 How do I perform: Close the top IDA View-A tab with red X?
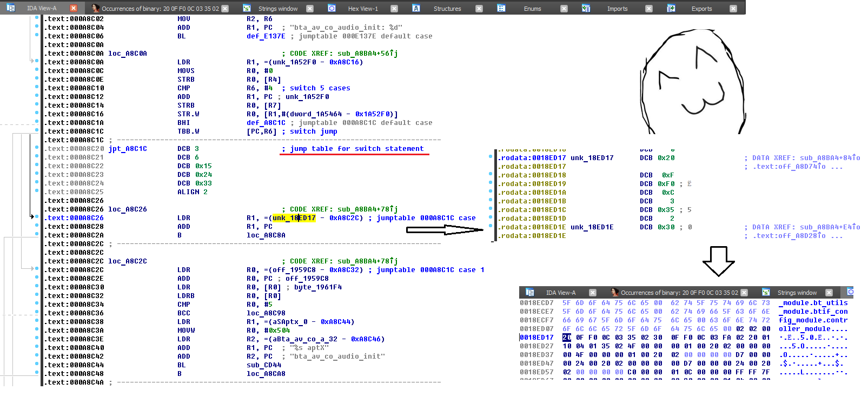[x=74, y=8]
